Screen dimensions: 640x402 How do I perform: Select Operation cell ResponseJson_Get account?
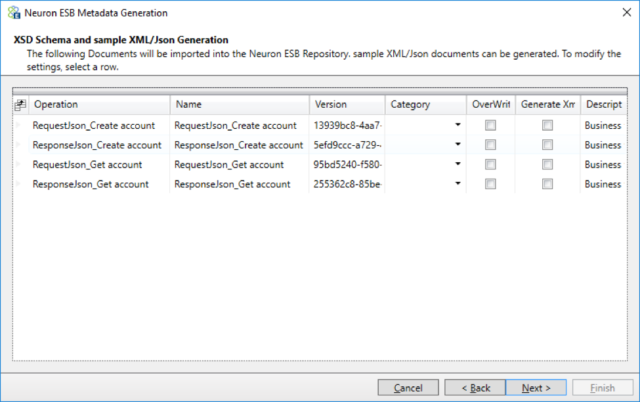[99, 184]
